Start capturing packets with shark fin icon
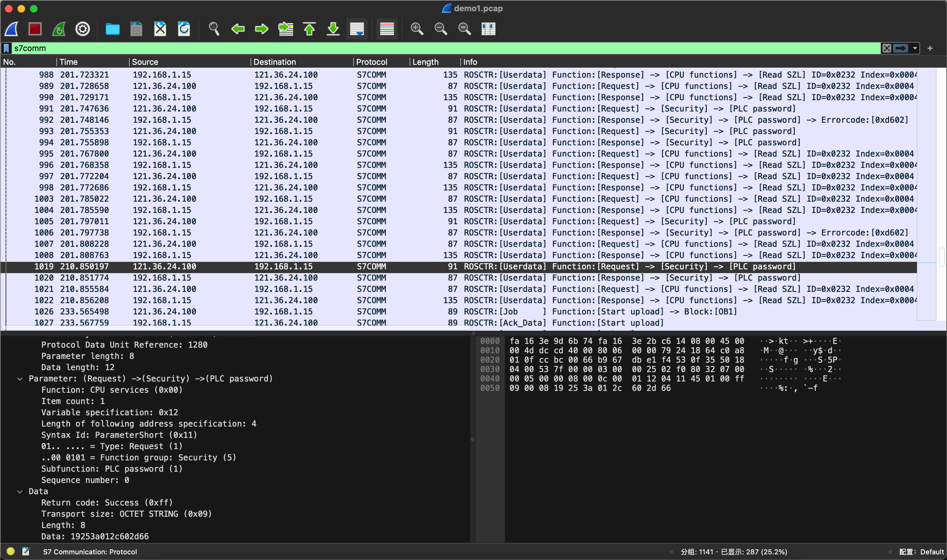Image resolution: width=947 pixels, height=560 pixels. [x=11, y=29]
